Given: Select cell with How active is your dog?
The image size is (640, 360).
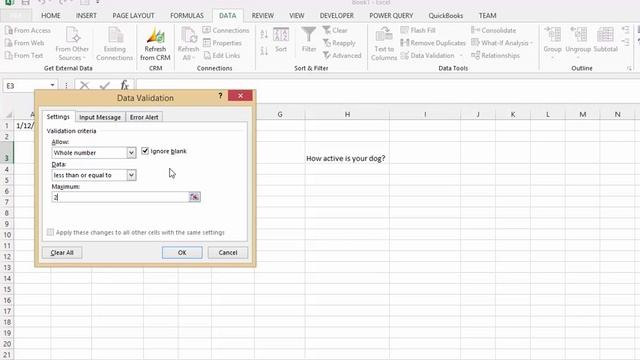Looking at the screenshot, I should 347,153.
